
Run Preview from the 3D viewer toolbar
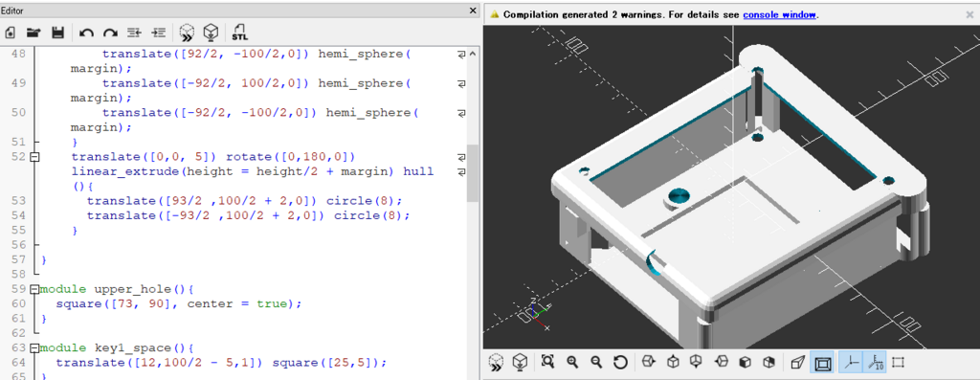click(x=496, y=363)
